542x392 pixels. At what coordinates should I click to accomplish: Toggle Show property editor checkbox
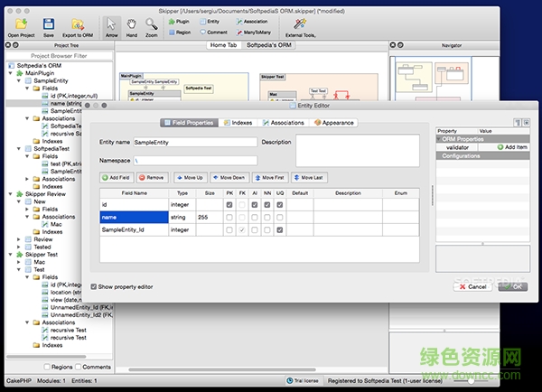coord(94,286)
